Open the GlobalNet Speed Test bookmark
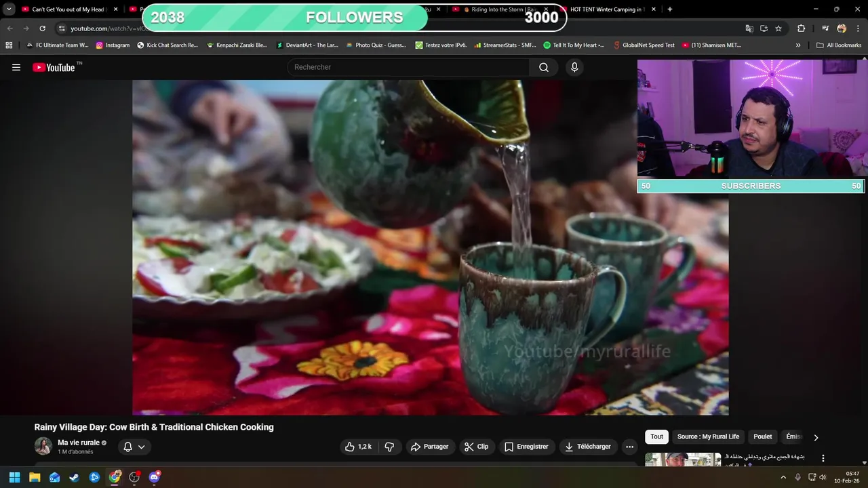 point(644,45)
